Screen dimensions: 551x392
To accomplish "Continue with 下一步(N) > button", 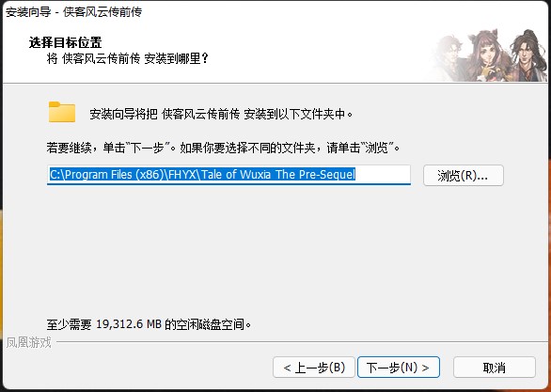I will [x=399, y=368].
